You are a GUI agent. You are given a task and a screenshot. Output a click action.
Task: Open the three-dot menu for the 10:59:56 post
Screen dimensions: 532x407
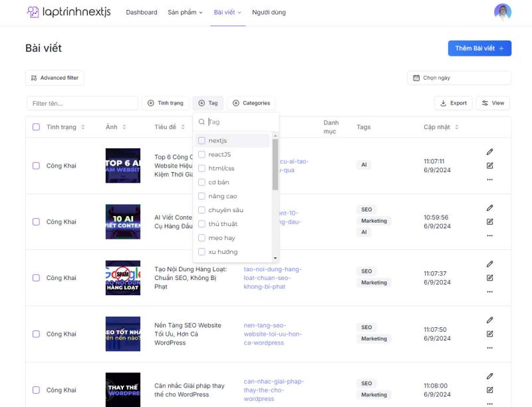coord(490,235)
